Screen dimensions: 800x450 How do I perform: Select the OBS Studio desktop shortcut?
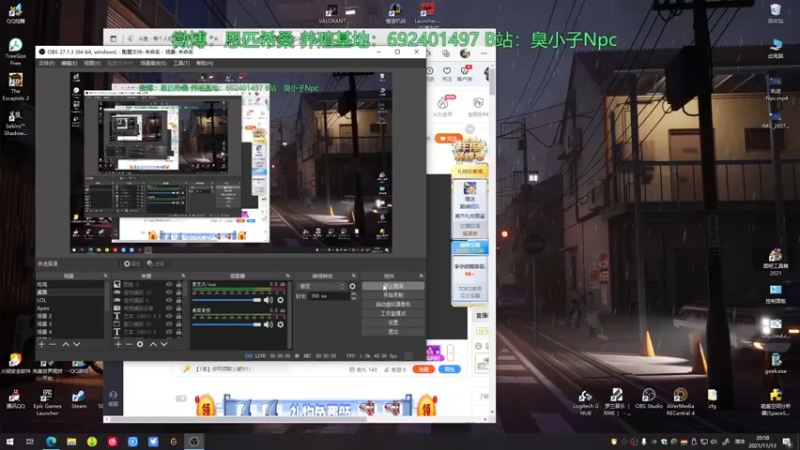coord(648,399)
